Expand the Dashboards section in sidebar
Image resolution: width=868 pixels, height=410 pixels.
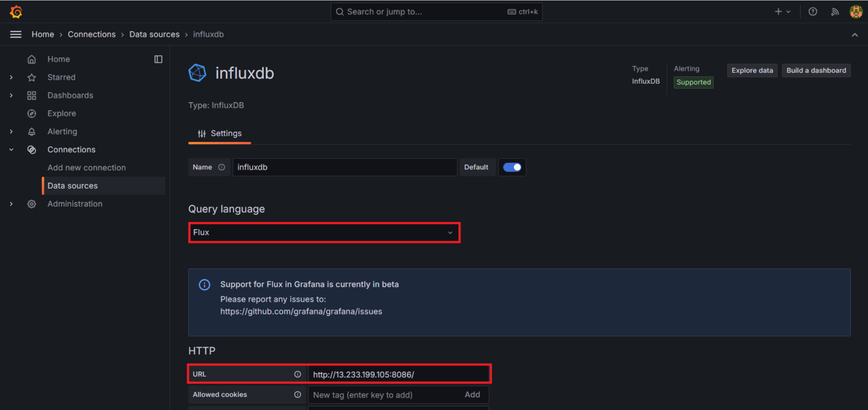click(11, 95)
